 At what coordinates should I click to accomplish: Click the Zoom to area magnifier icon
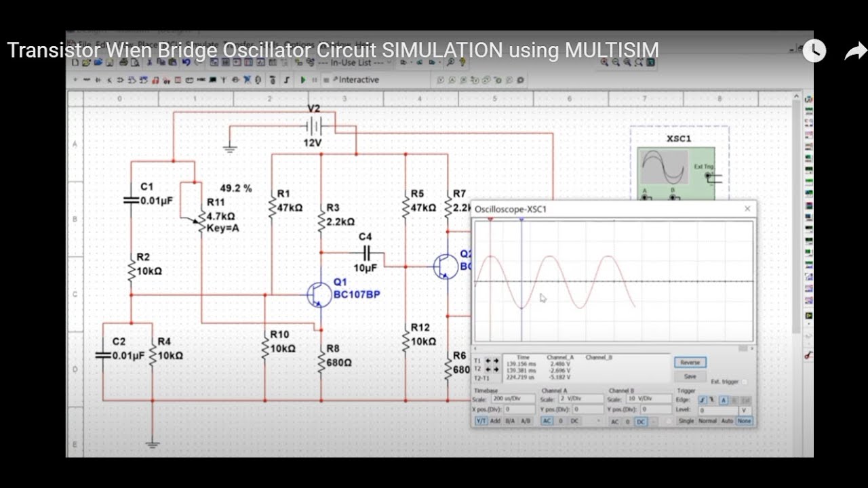(627, 62)
